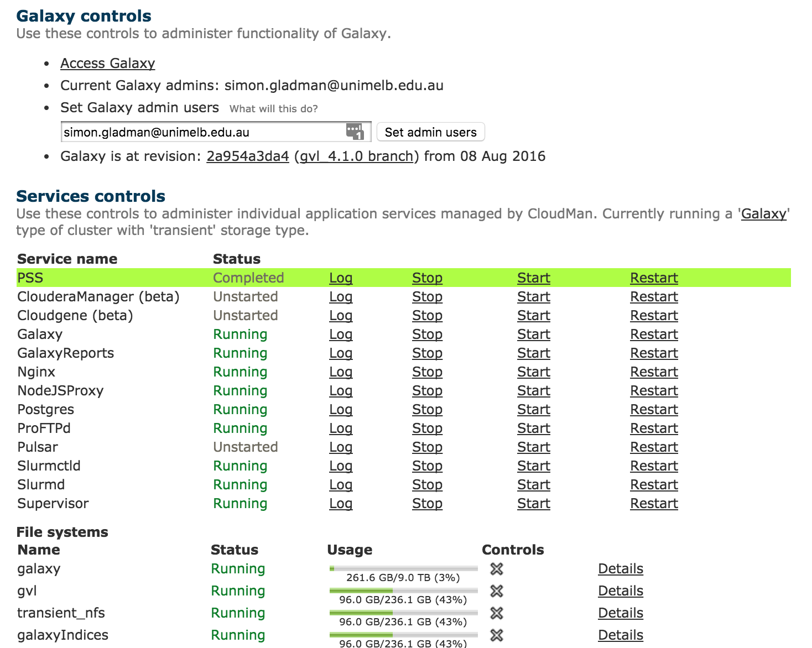The width and height of the screenshot is (812, 648).
Task: Open the Pulsar log
Action: tap(341, 447)
